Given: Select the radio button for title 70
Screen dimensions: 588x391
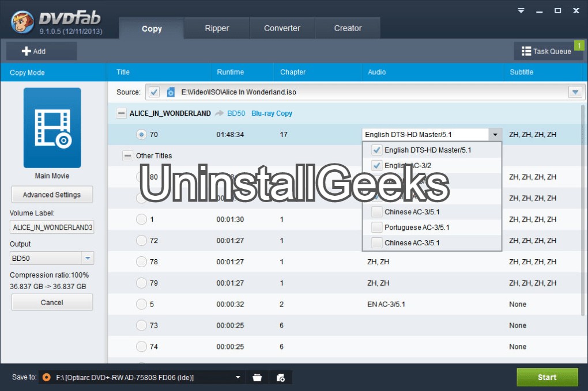Looking at the screenshot, I should pos(141,134).
